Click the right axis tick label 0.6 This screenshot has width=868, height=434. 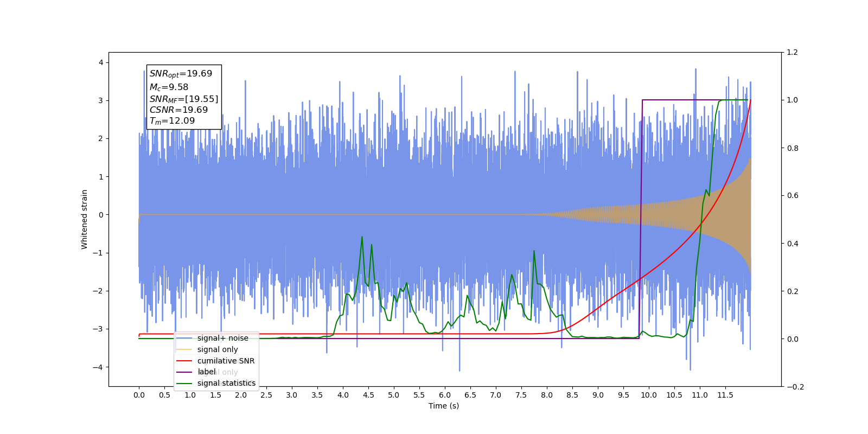tap(793, 196)
